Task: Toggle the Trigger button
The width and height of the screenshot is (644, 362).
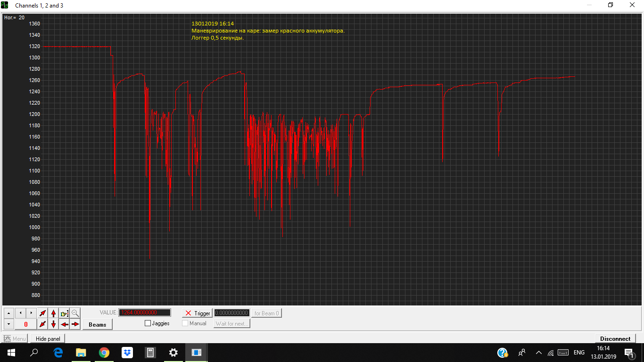Action: pyautogui.click(x=198, y=313)
